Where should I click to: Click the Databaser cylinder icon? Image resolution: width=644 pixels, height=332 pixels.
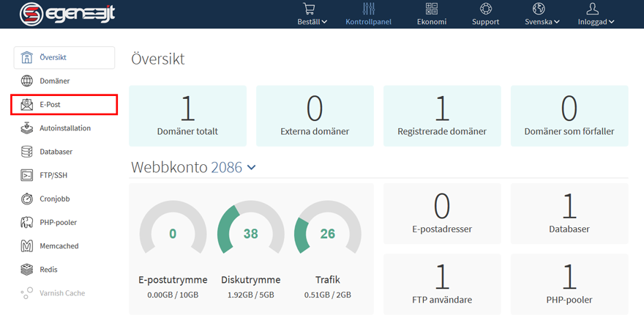(x=26, y=152)
